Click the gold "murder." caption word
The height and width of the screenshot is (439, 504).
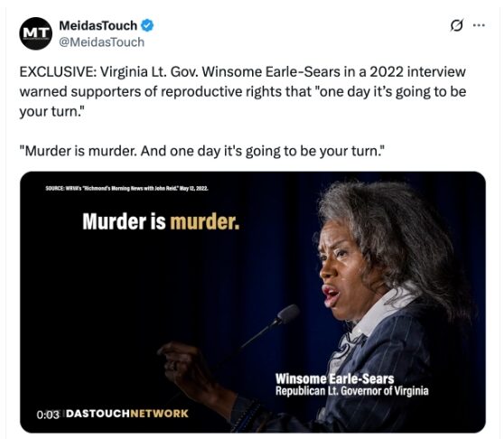click(205, 221)
